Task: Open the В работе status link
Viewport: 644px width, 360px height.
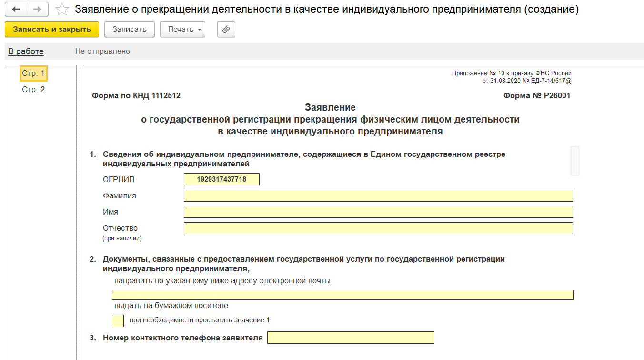Action: [26, 51]
